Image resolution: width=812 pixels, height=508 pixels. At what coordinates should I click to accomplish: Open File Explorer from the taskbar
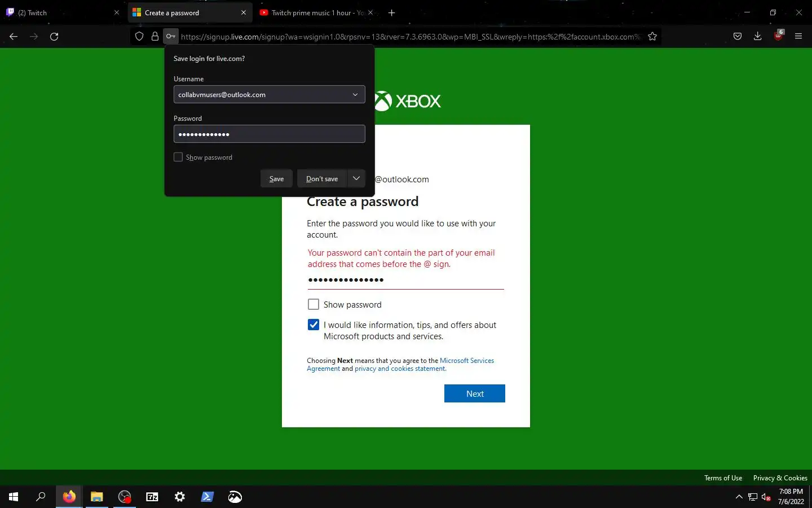[x=97, y=497]
